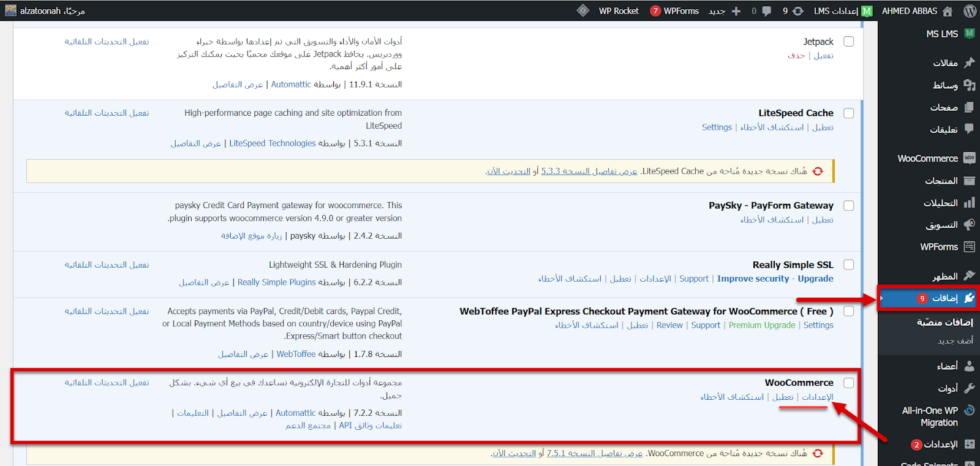Open the WPForms sidebar menu item
980x466 pixels.
(x=939, y=247)
